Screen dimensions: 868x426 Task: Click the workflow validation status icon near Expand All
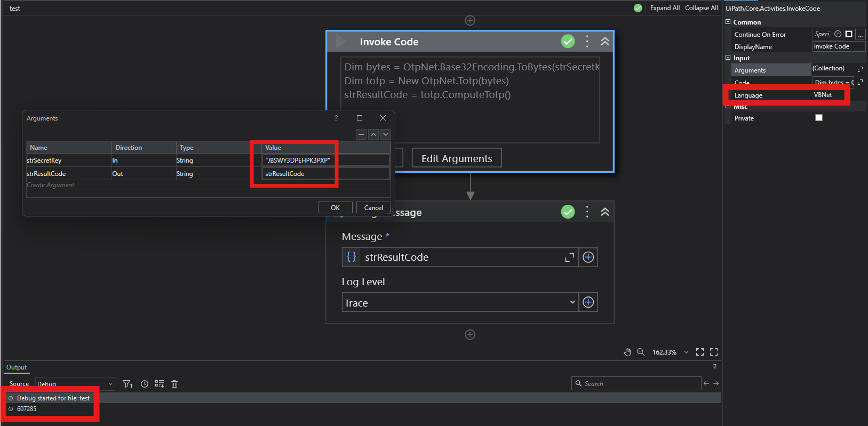pyautogui.click(x=638, y=8)
